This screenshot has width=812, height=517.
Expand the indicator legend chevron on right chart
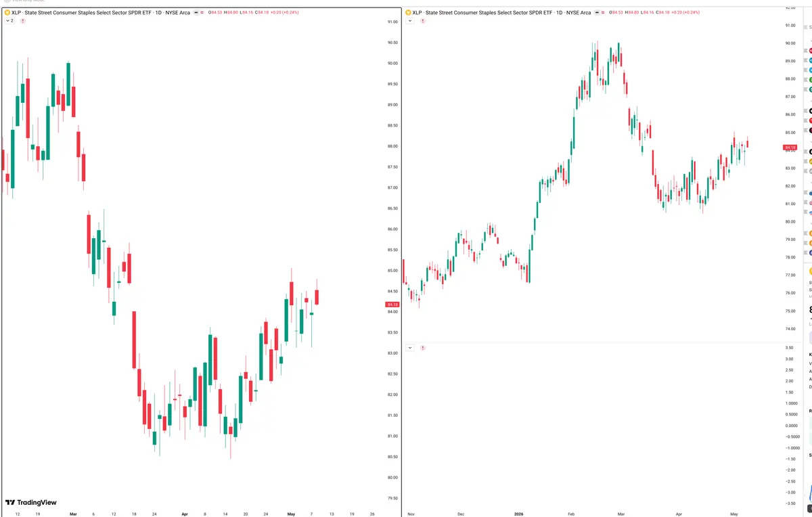point(409,21)
